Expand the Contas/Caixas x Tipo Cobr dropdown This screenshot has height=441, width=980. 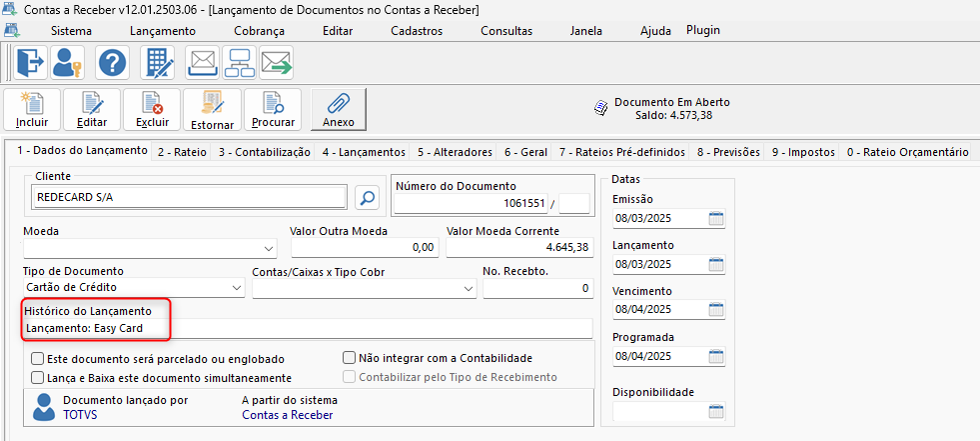click(470, 288)
